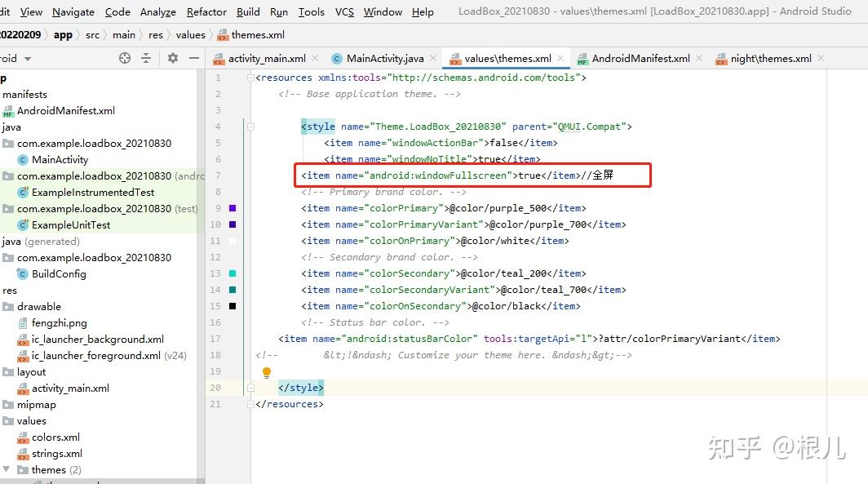Viewport: 868px width, 484px height.
Task: Select MainActivity class in project tree
Action: 53,159
